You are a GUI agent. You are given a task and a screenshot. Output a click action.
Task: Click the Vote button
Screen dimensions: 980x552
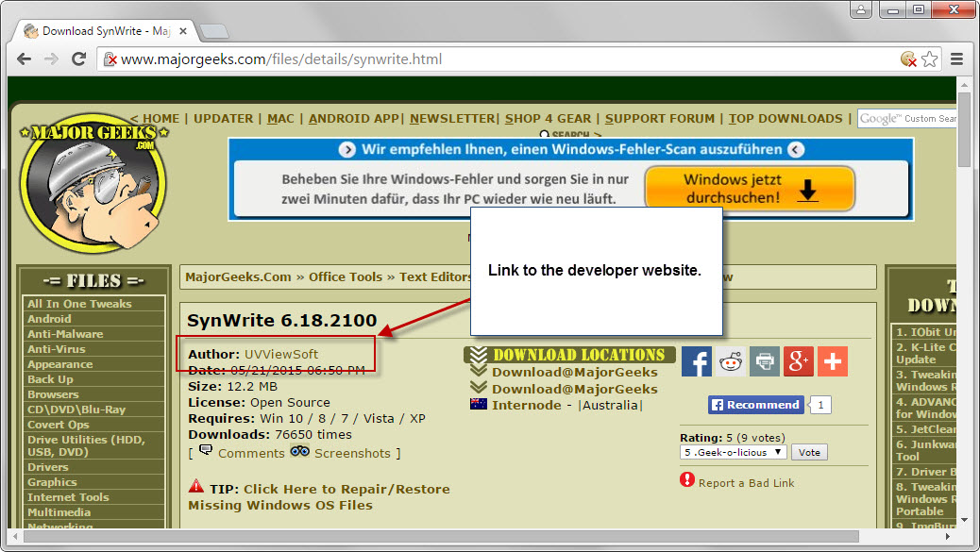point(809,452)
